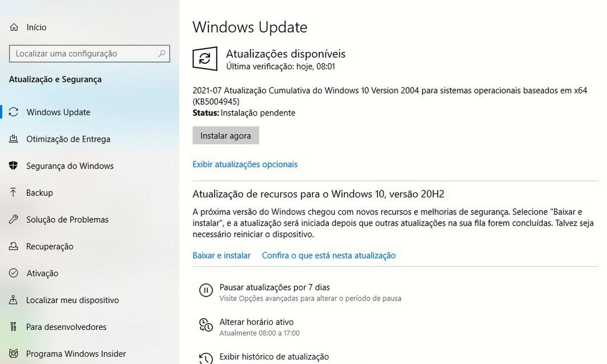
Task: Open Otimização de Entrega via its icon
Action: 13,139
